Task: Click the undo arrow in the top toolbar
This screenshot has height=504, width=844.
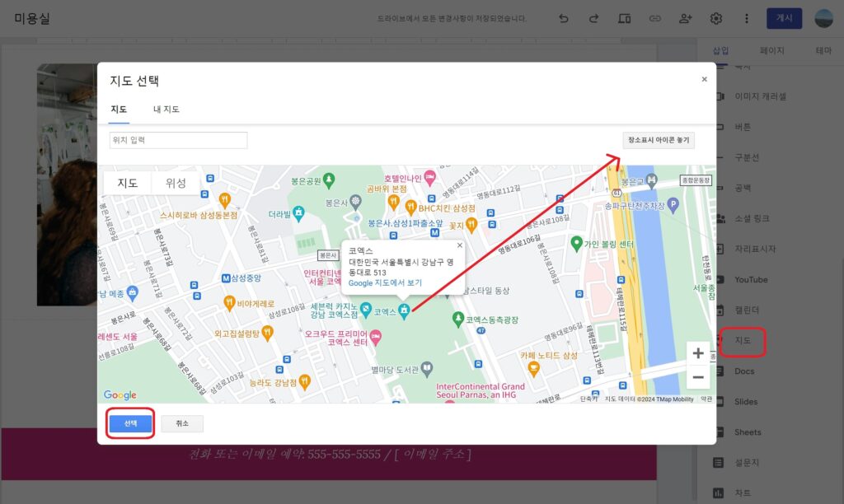Action: [563, 18]
